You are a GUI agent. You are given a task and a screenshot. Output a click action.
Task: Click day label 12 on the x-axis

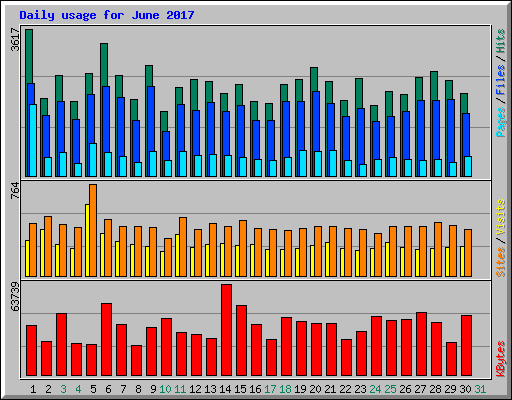click(195, 389)
